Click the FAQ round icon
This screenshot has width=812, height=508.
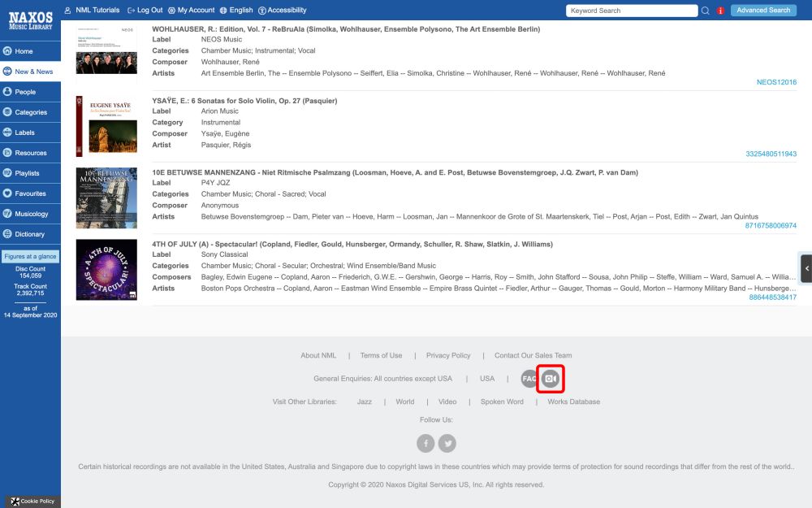(529, 379)
